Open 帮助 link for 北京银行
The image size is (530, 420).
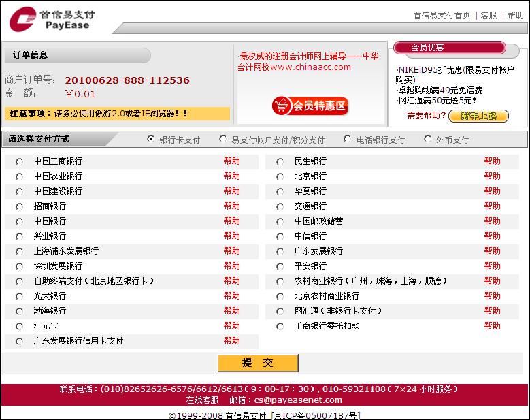(492, 176)
